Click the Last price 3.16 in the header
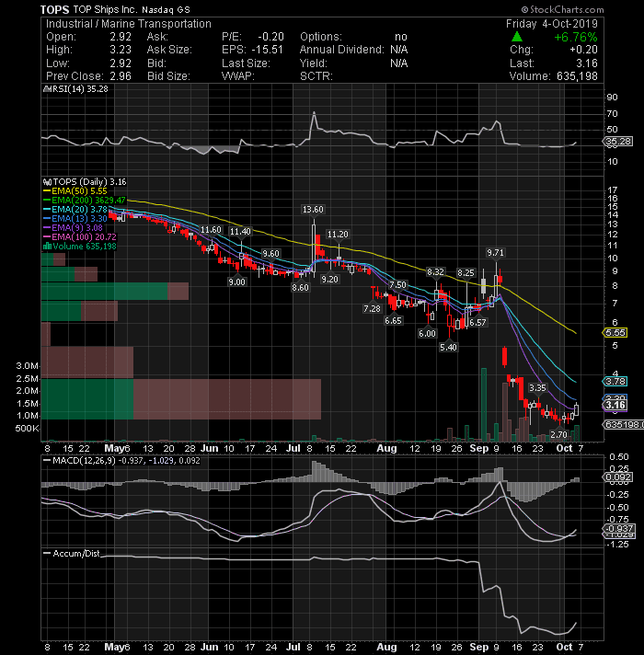Screen dimensions: 644x655 (586, 63)
